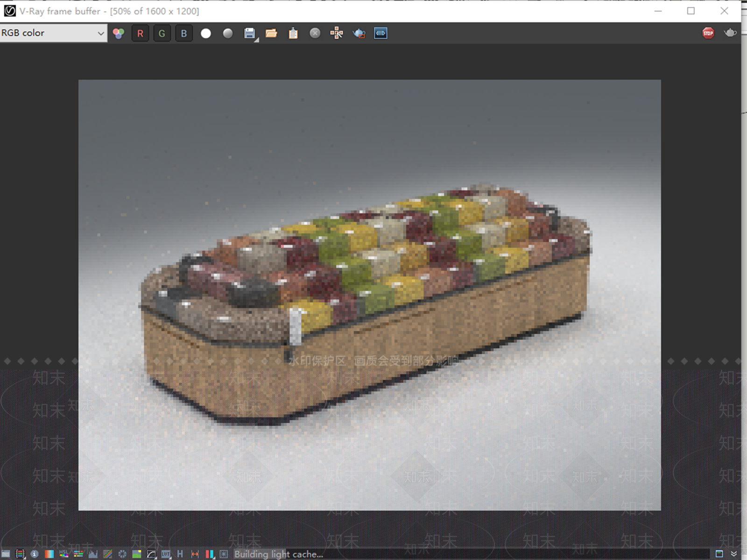Toggle A/B comparison red-cyan bars icon

(x=210, y=554)
